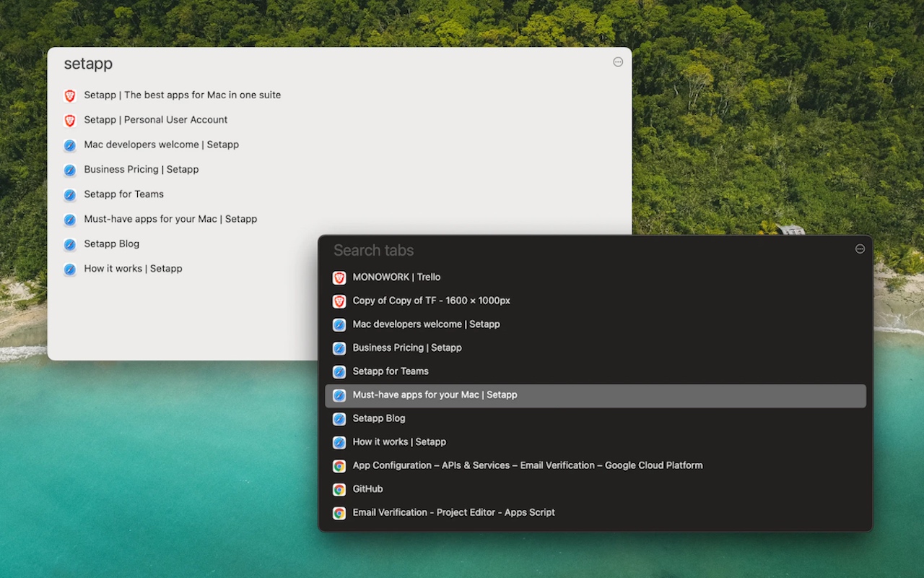Image resolution: width=924 pixels, height=578 pixels.
Task: Click the Brave shield beside Setapp Personal User Account
Action: pyautogui.click(x=70, y=120)
